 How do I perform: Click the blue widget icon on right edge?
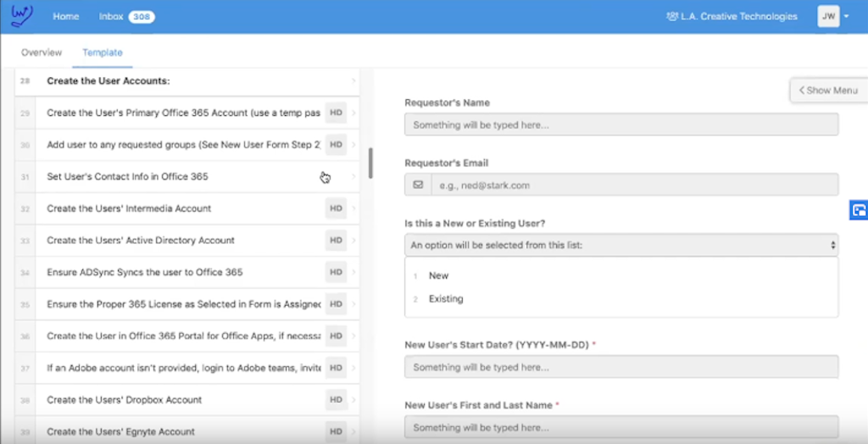(860, 210)
